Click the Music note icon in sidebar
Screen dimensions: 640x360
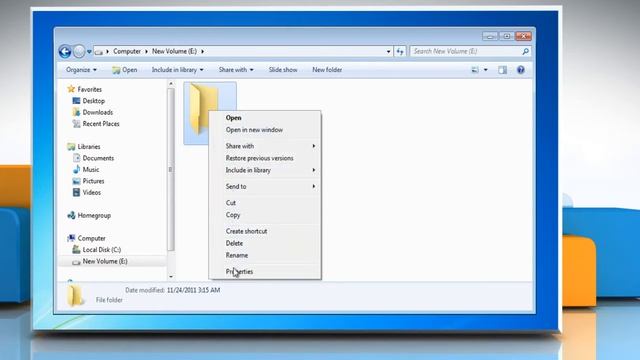(76, 169)
